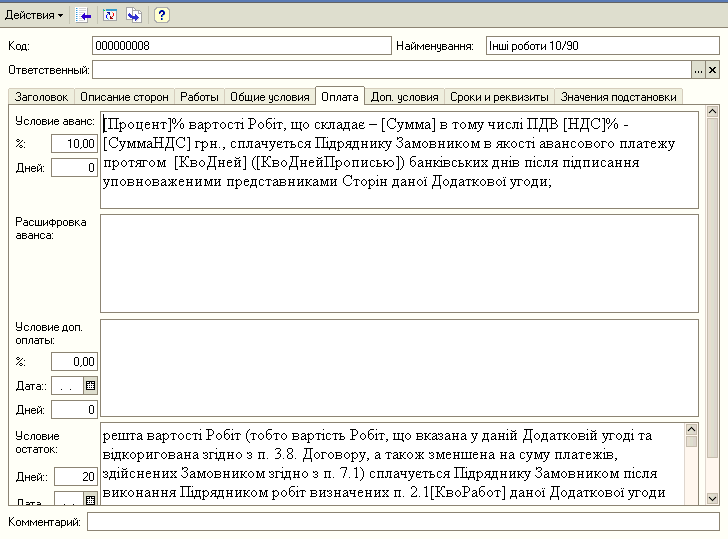The height and width of the screenshot is (539, 728).
Task: Click the refresh/reread toolbar icon
Action: pyautogui.click(x=110, y=15)
